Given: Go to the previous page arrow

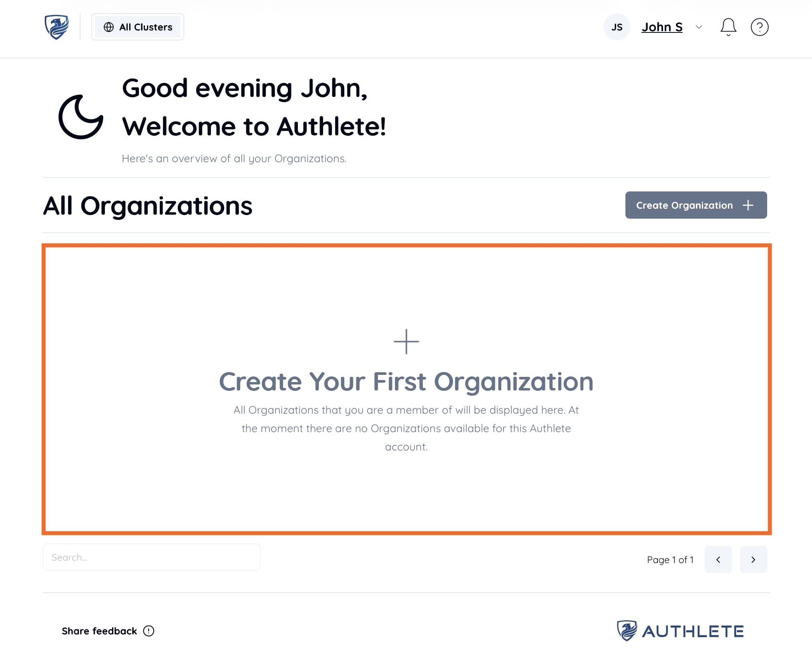Looking at the screenshot, I should (x=718, y=559).
